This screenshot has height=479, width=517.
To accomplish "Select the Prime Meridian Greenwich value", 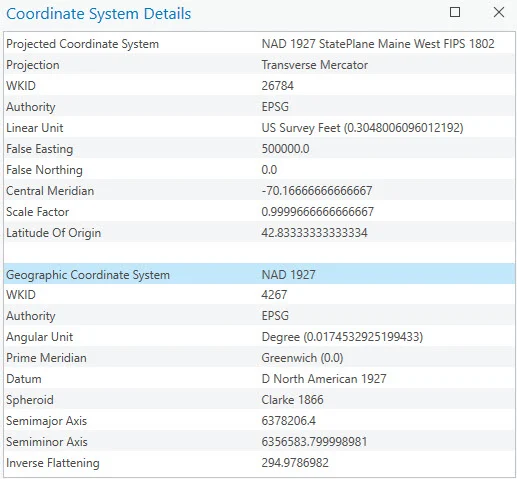I will click(x=302, y=358).
